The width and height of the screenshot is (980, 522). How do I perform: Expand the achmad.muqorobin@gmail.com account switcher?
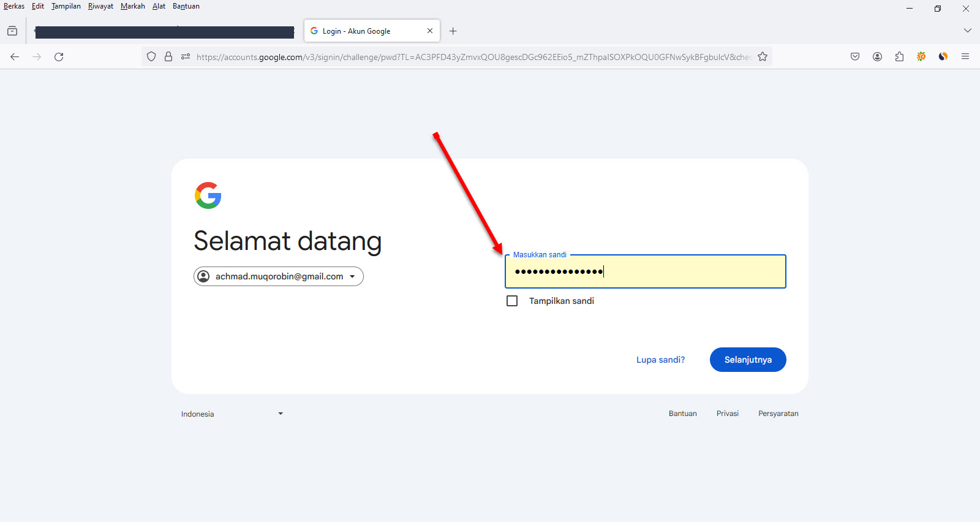tap(279, 276)
